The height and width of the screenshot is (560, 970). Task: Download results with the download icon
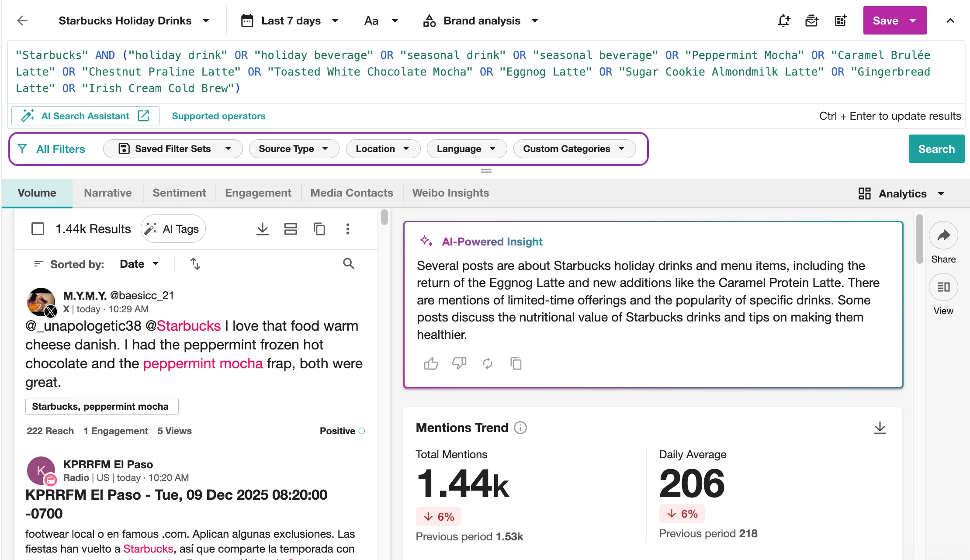(262, 229)
